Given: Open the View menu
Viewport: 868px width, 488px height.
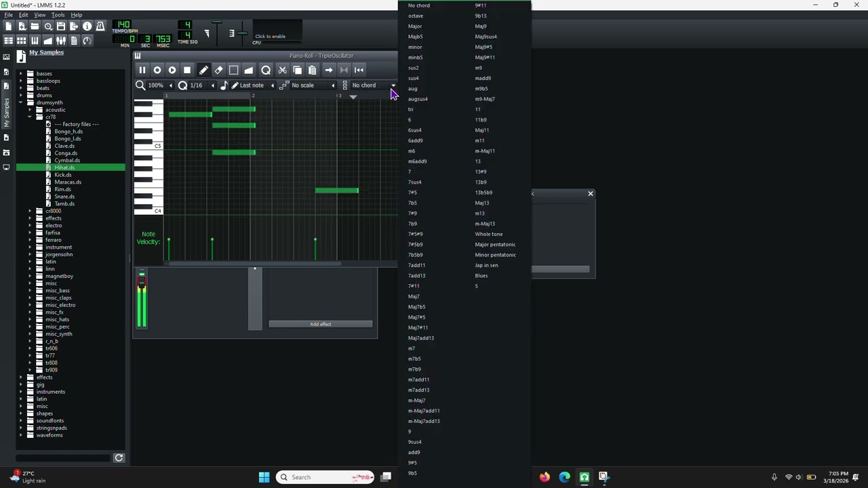Looking at the screenshot, I should pyautogui.click(x=40, y=15).
